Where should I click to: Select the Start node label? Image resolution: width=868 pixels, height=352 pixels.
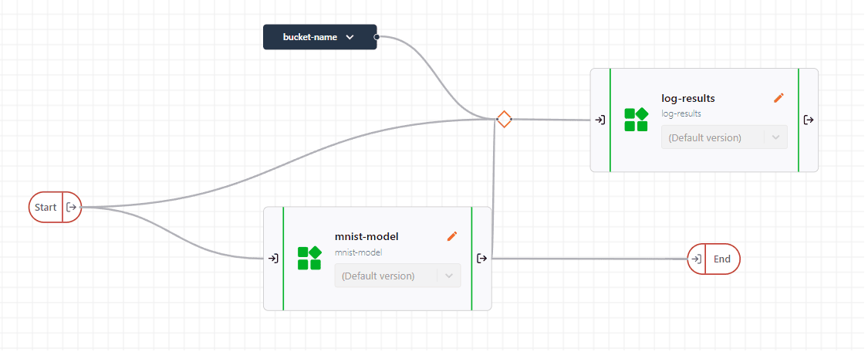(x=46, y=207)
